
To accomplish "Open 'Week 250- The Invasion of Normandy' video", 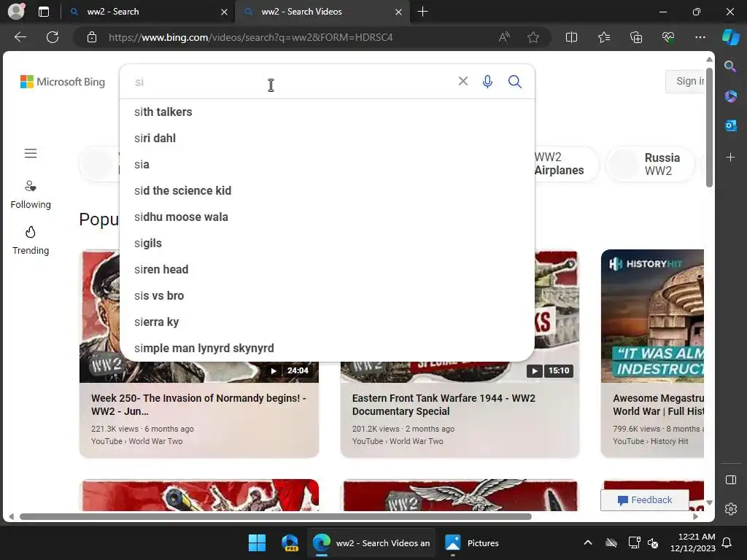I will [x=198, y=405].
